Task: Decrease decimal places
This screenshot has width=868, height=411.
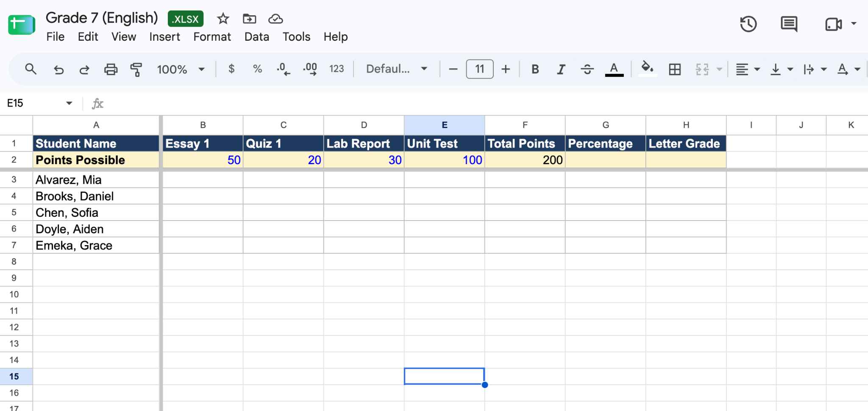Action: click(x=283, y=69)
